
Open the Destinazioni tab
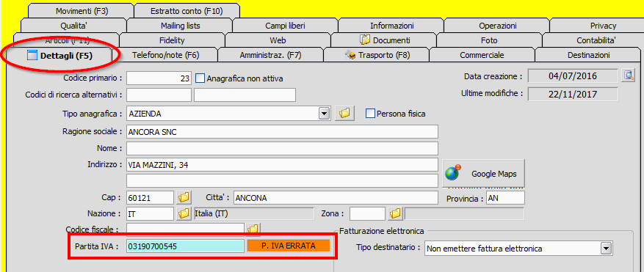point(589,55)
